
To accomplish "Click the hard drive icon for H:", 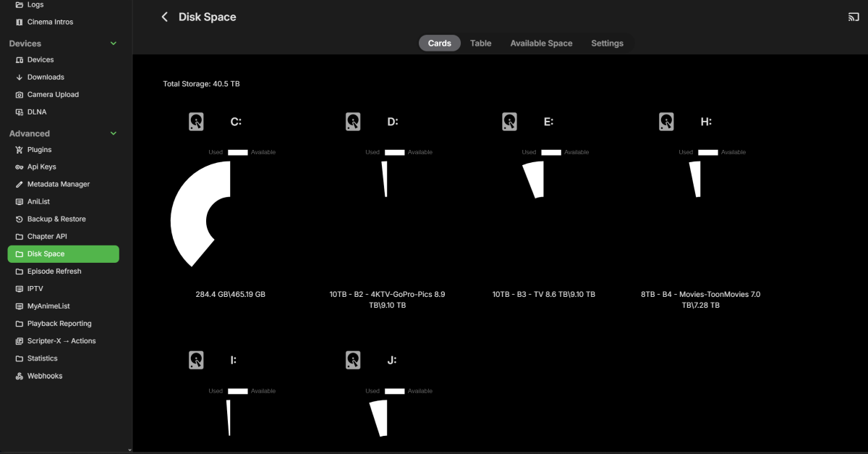I will coord(666,122).
